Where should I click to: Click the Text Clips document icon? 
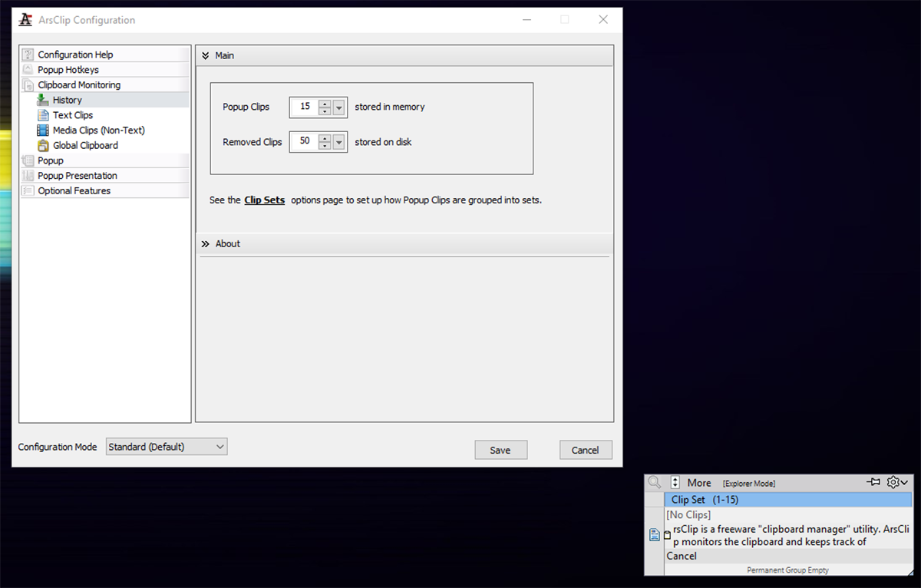click(43, 115)
